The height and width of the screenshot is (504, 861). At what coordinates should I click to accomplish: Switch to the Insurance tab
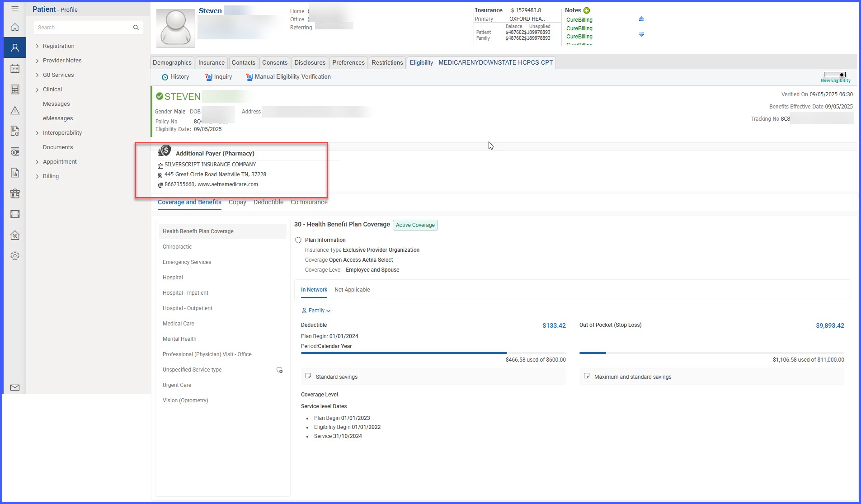click(212, 62)
